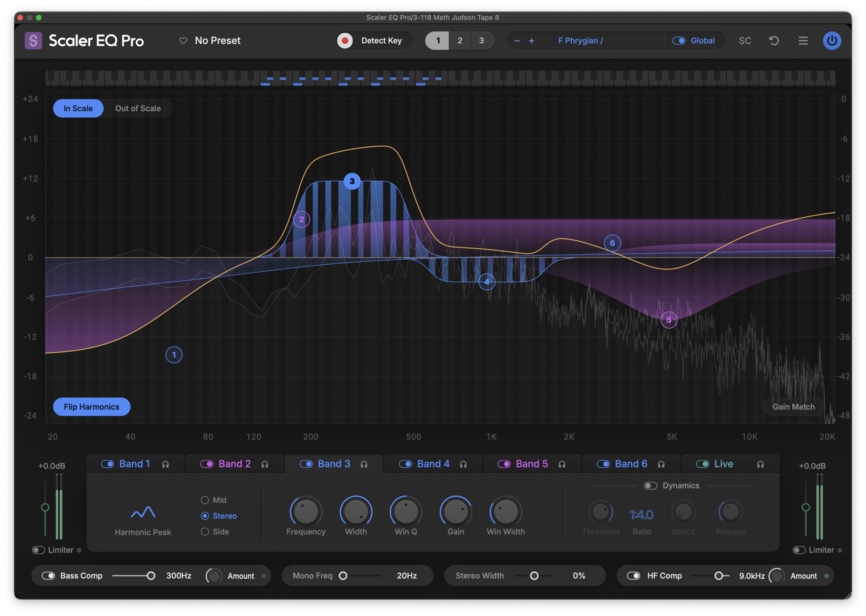866x616 pixels.
Task: Select the Mid channel radio button
Action: tap(205, 500)
